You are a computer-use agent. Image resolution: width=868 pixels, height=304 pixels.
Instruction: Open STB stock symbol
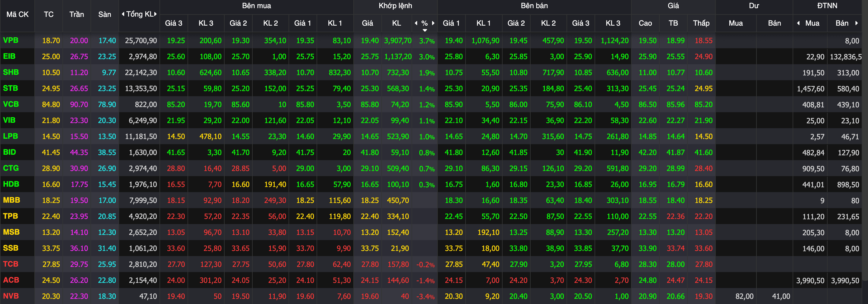tap(11, 88)
